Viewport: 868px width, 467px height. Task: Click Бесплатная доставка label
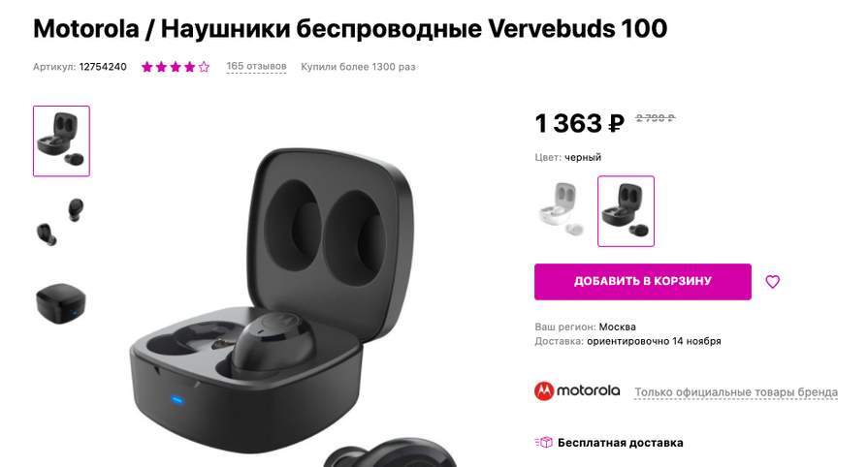620,443
